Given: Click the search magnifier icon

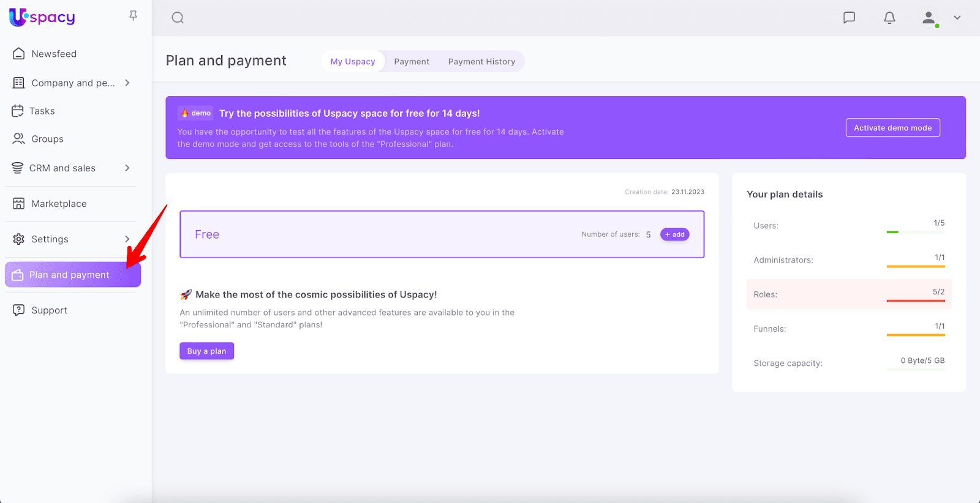Looking at the screenshot, I should [178, 18].
